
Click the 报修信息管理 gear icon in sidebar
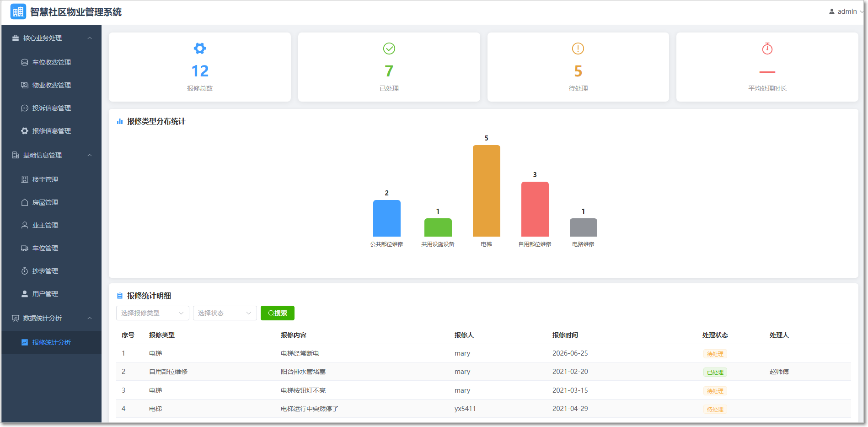click(25, 131)
